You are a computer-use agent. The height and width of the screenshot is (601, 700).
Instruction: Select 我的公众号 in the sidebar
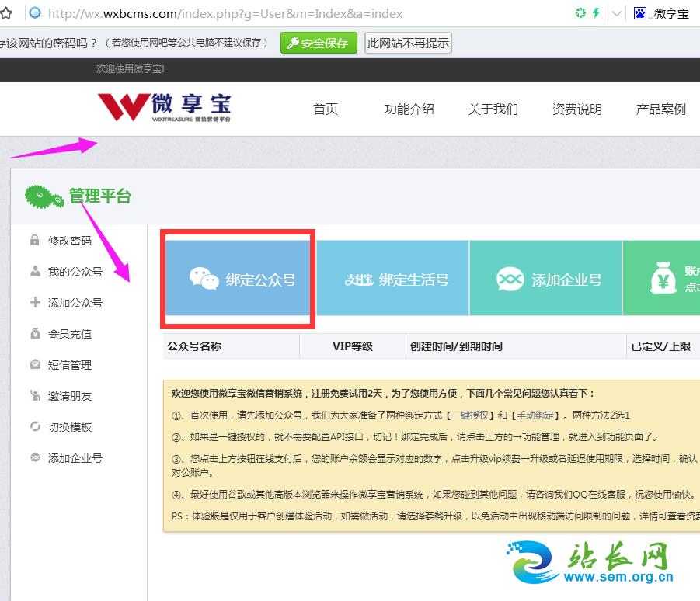coord(75,272)
